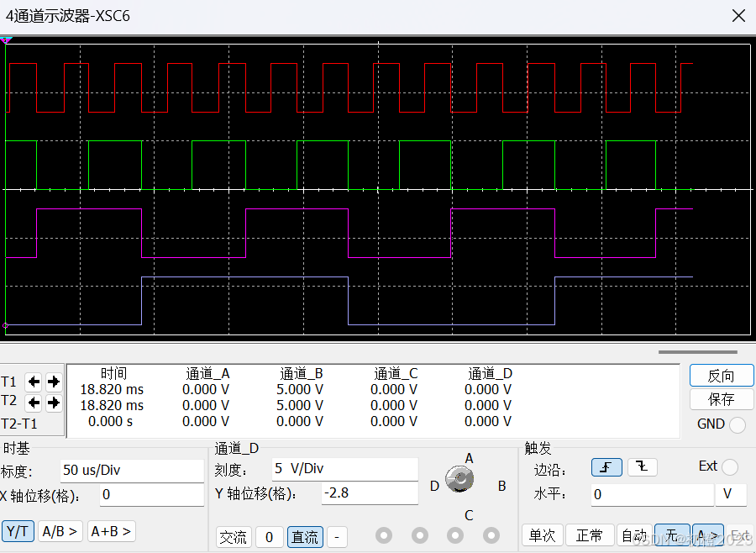Click the 通道_C column header
This screenshot has width=756, height=553.
(x=396, y=373)
